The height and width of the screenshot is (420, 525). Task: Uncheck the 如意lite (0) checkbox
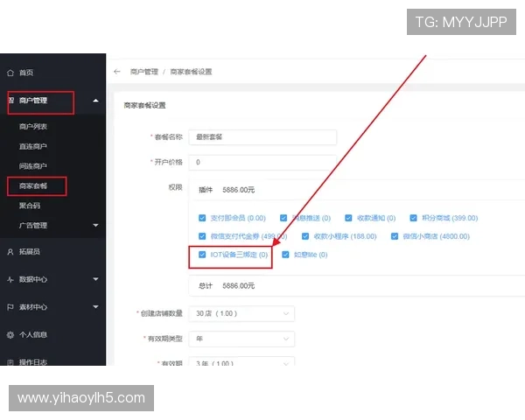click(285, 255)
